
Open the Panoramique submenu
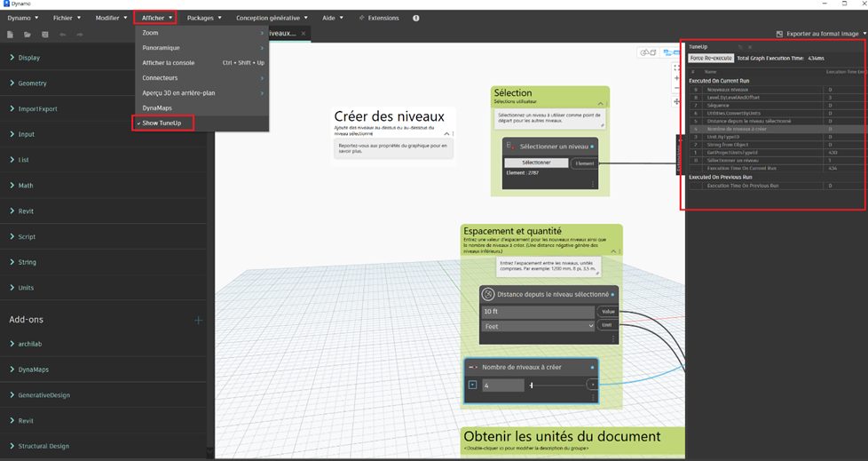click(x=202, y=48)
